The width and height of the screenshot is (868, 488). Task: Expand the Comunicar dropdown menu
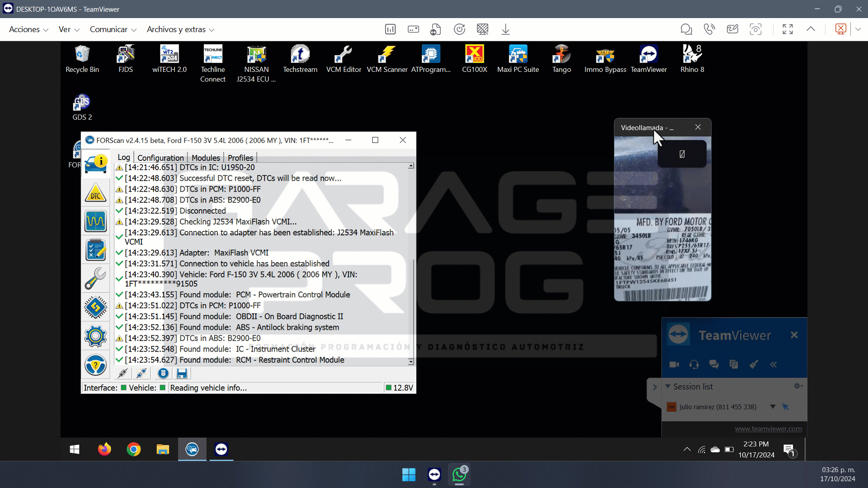113,29
